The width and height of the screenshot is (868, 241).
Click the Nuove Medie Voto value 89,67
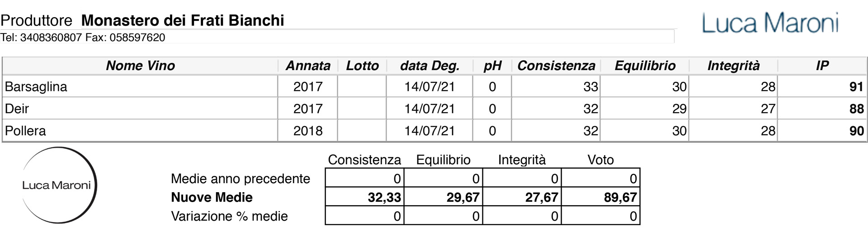point(620,198)
